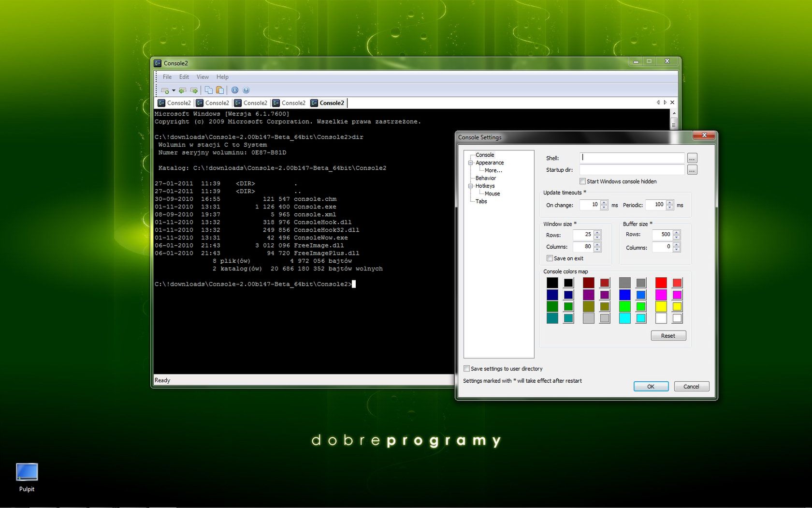Click the FreeImagePlus.dll line in console output
The width and height of the screenshot is (812, 508).
click(x=257, y=253)
